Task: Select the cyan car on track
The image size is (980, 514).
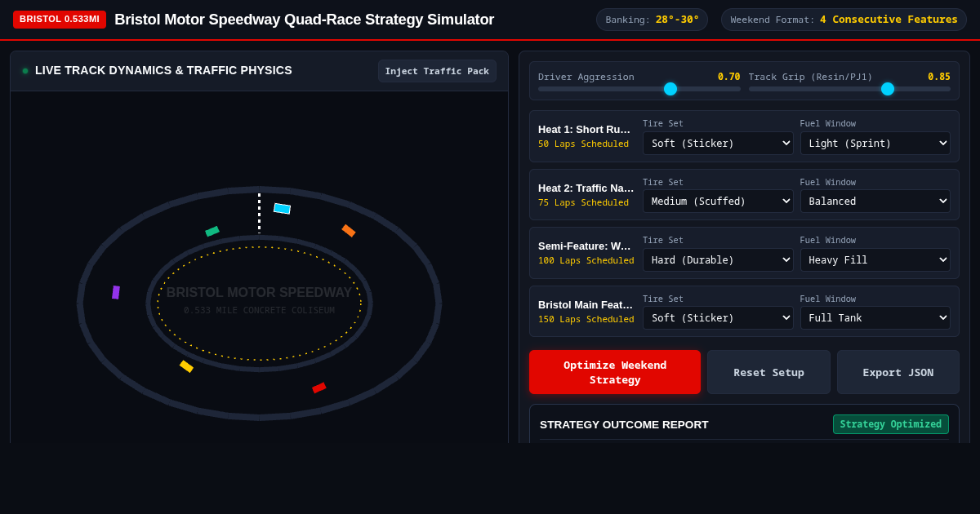Action: pos(282,209)
